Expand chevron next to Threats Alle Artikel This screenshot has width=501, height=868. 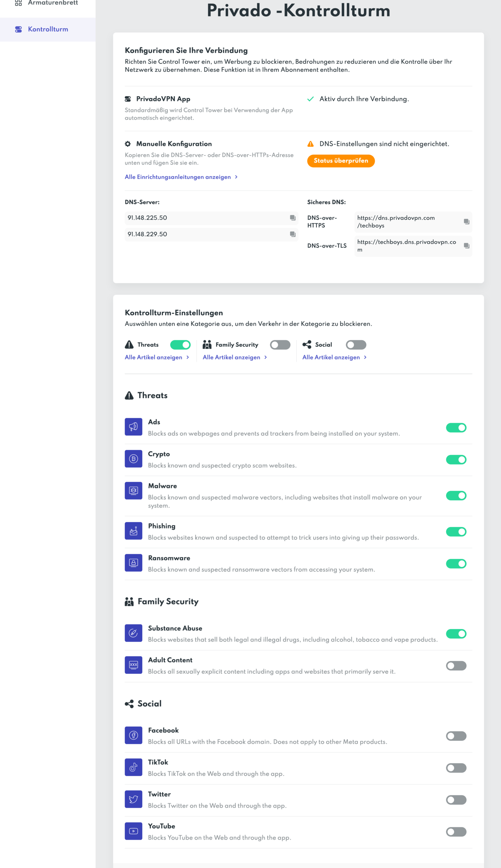coord(187,357)
